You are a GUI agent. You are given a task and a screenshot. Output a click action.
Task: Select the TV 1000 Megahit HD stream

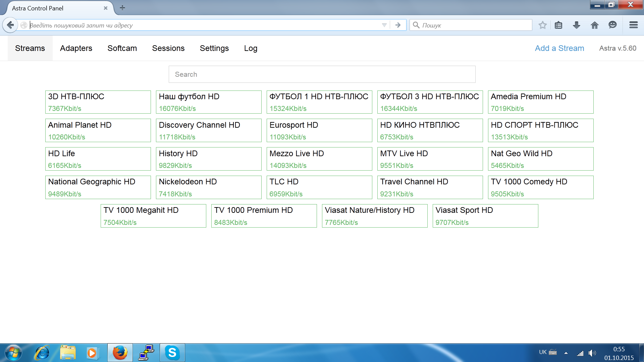point(153,216)
